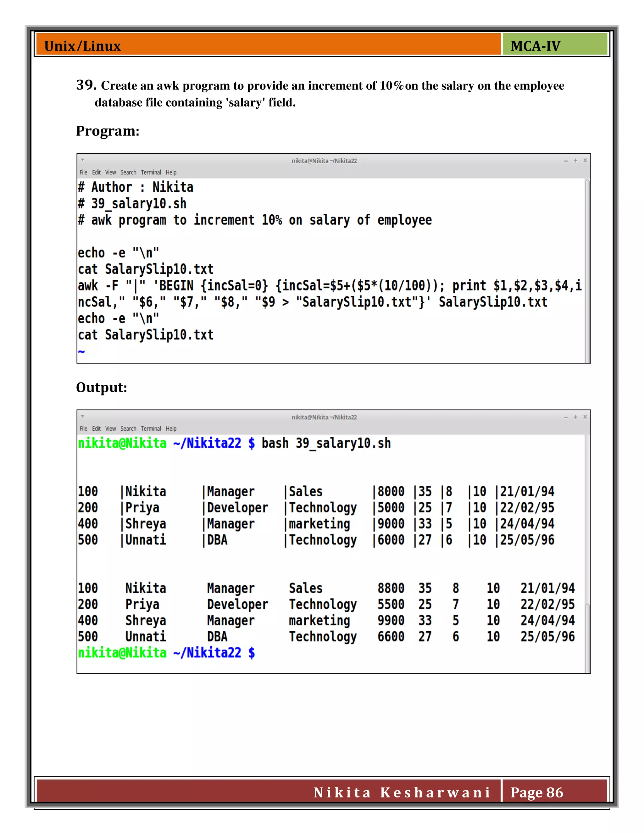This screenshot has width=644, height=833.
Task: Open Help menu in Output terminal window
Action: coord(171,429)
